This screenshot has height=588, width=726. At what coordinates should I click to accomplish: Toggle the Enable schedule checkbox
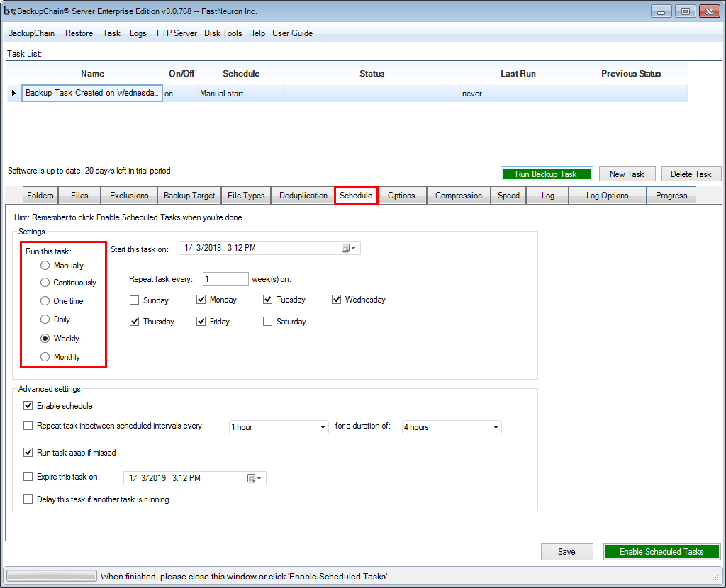(28, 406)
